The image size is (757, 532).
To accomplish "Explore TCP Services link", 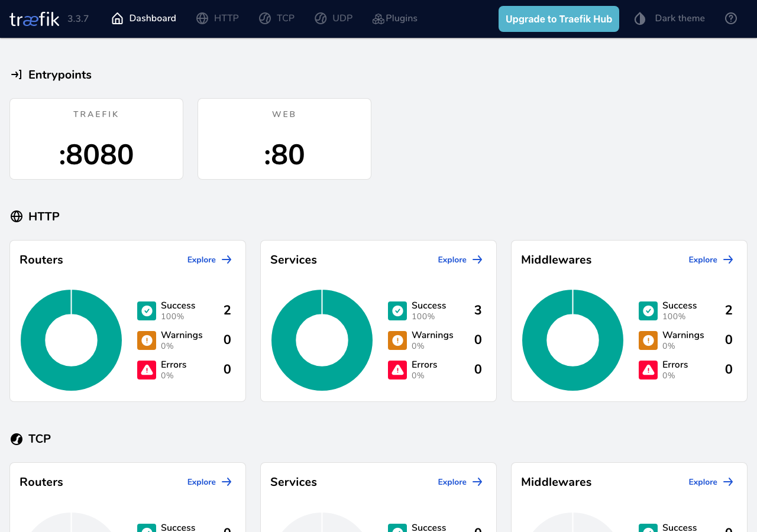I will (461, 482).
